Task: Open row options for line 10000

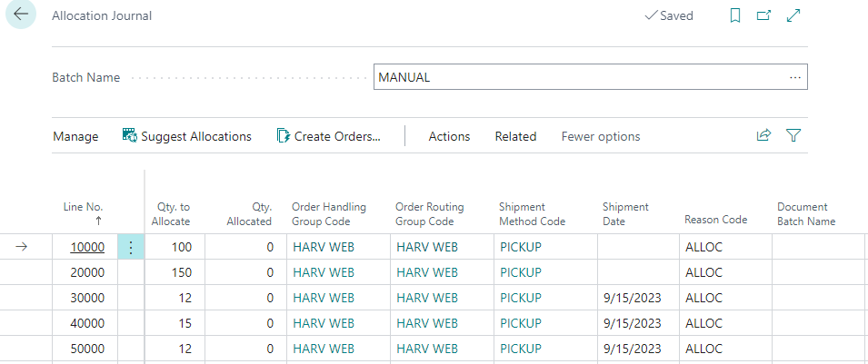Action: coord(131,247)
